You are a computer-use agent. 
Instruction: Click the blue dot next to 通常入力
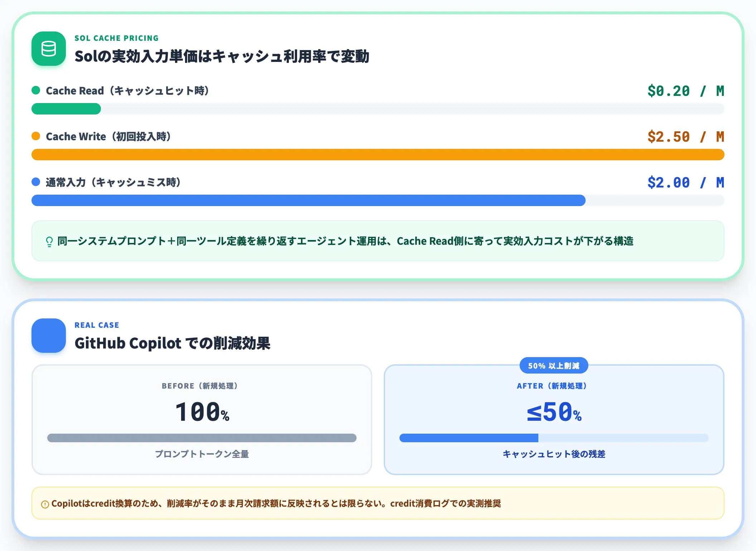tap(36, 182)
